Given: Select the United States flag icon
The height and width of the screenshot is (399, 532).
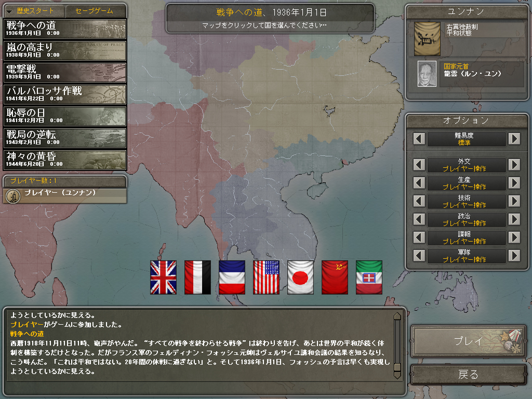Looking at the screenshot, I should pos(266,277).
